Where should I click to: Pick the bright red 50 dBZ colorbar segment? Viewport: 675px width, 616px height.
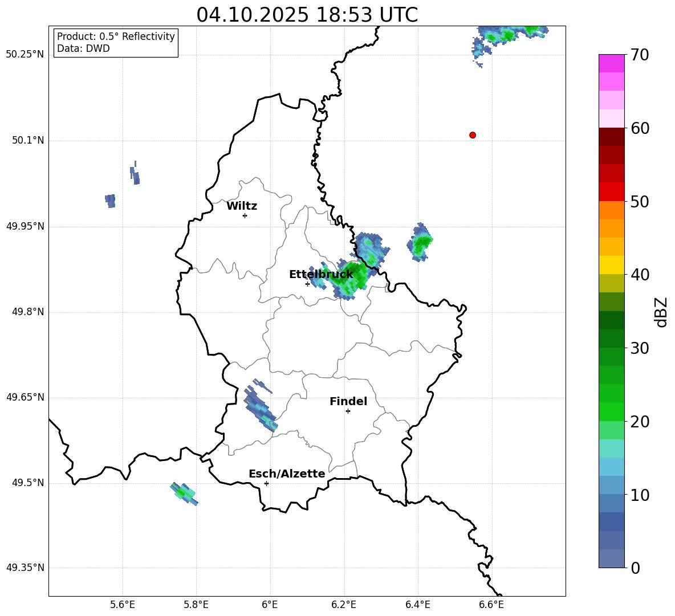(612, 192)
